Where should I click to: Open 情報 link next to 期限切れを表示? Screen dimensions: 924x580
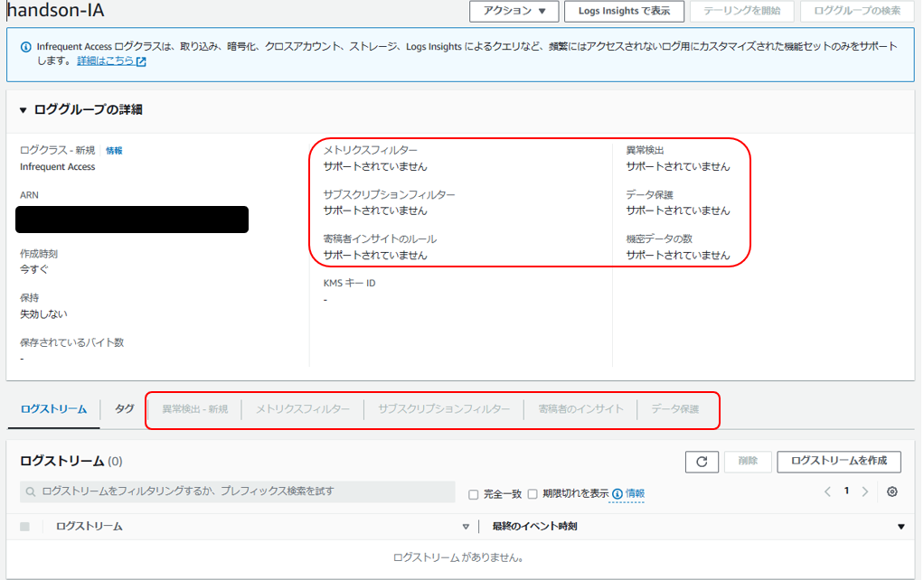635,493
